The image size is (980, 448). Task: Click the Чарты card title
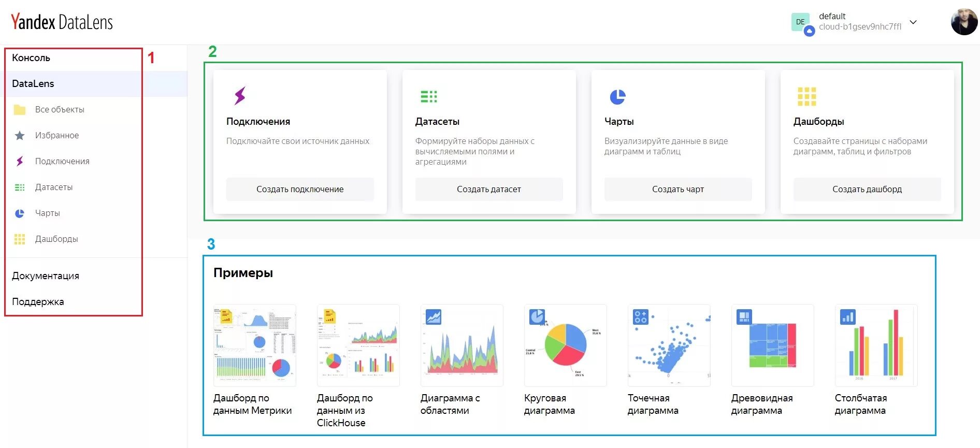pyautogui.click(x=619, y=121)
